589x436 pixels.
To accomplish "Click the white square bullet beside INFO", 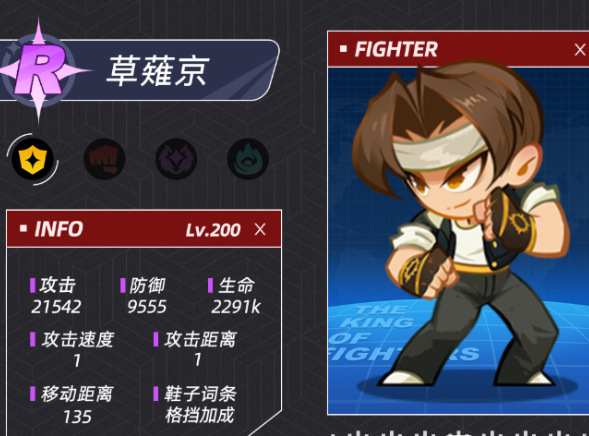I will (x=23, y=228).
